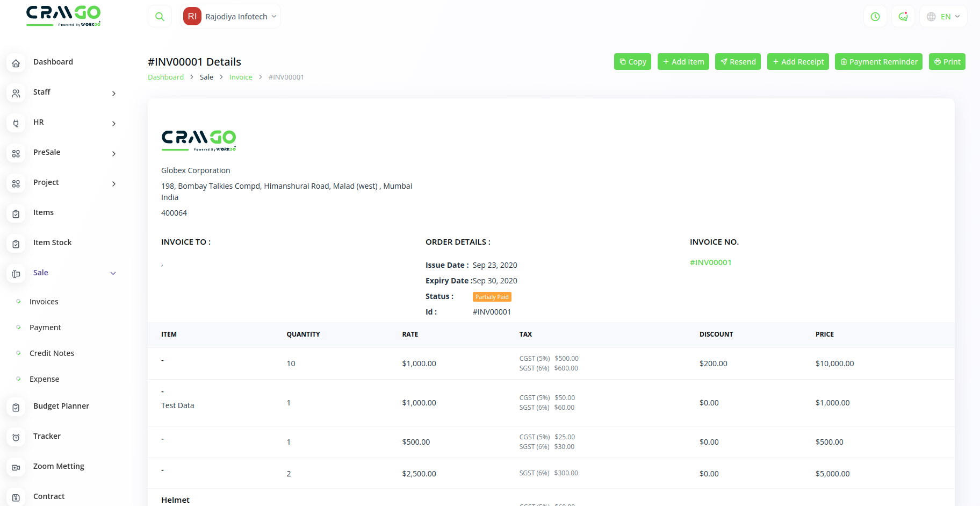Click the Invoice breadcrumb link
Viewport: 980px width, 506px height.
tap(241, 77)
